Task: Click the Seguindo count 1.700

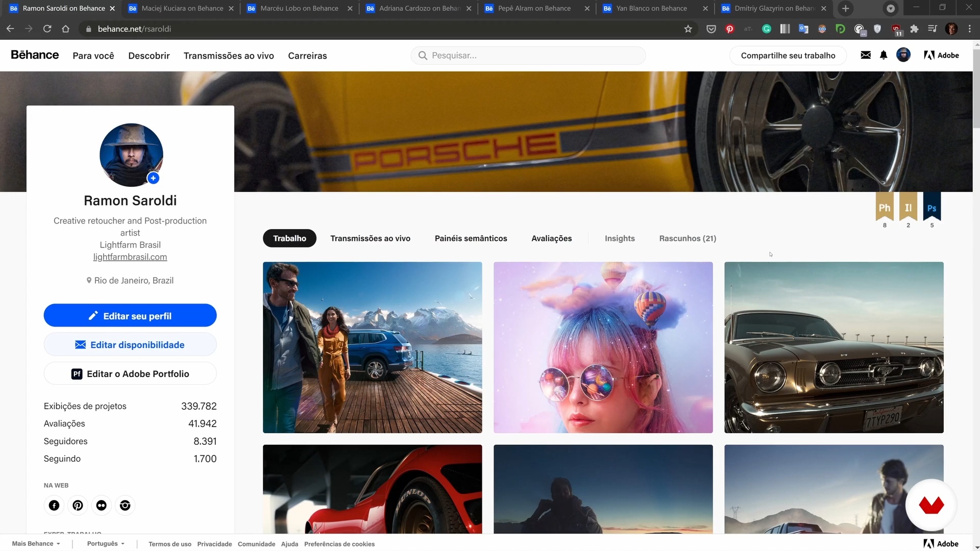Action: pyautogui.click(x=205, y=459)
